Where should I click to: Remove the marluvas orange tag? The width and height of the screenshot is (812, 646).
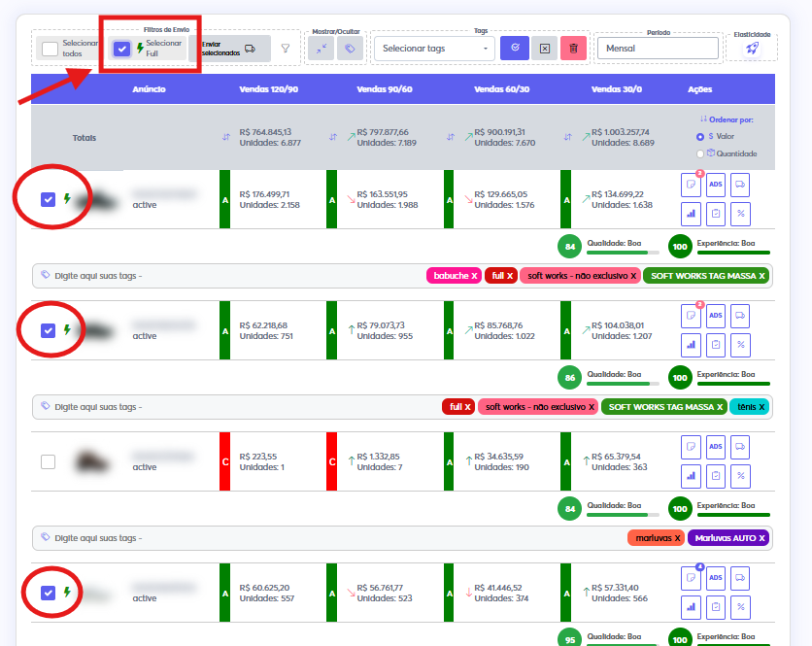click(x=677, y=538)
